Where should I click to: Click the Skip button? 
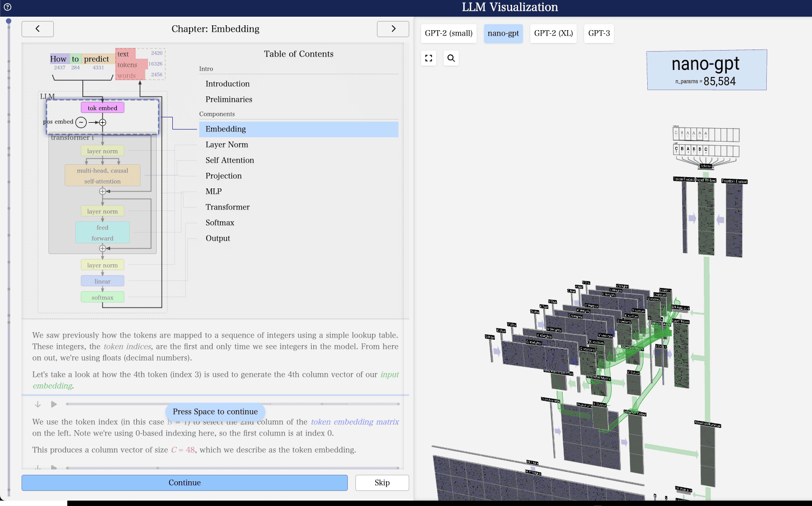tap(382, 483)
